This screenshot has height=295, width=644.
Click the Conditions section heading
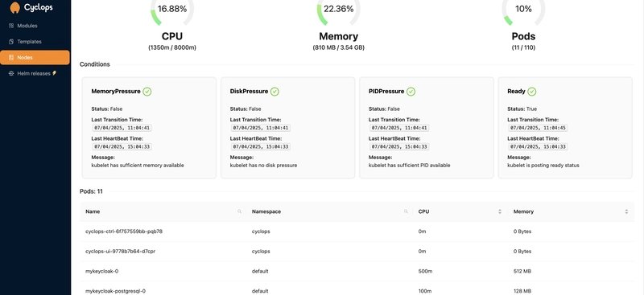point(95,64)
